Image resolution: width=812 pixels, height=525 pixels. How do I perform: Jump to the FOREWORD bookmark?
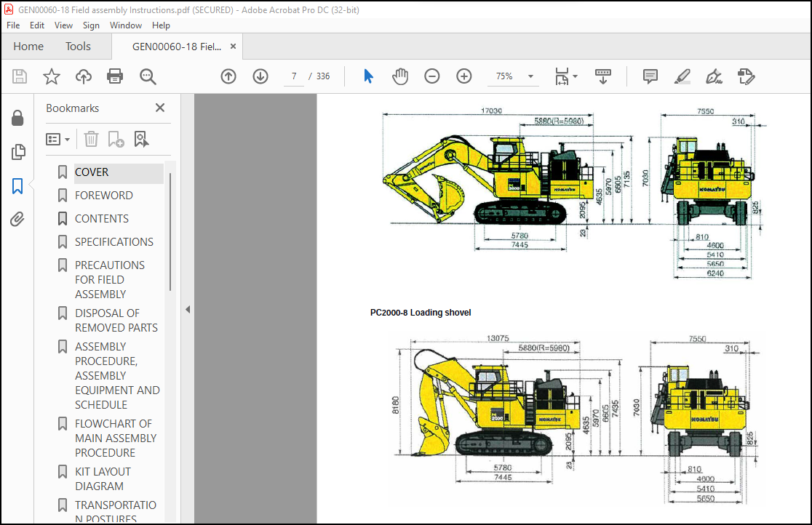(x=103, y=195)
